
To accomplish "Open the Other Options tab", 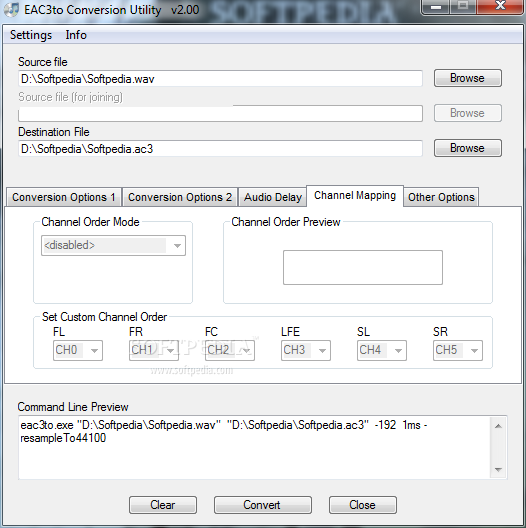I will click(x=441, y=197).
